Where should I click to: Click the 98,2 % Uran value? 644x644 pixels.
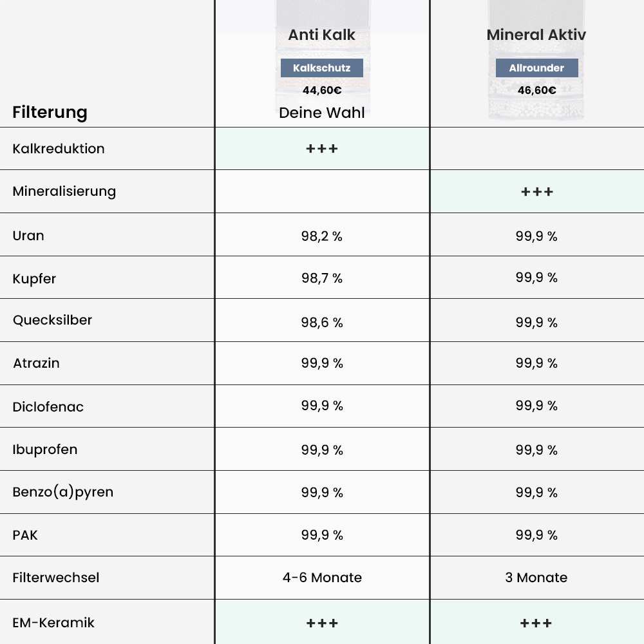(x=322, y=236)
